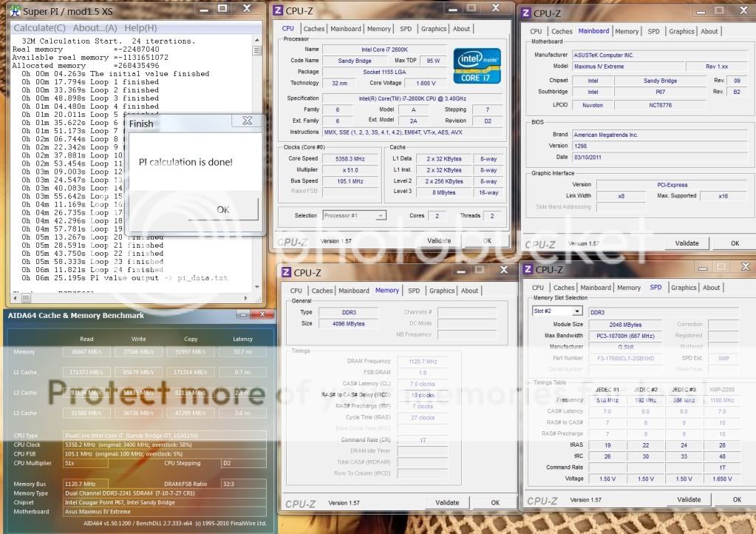Click Validate in CPU-Z SPD window
This screenshot has width=756, height=534.
(689, 500)
